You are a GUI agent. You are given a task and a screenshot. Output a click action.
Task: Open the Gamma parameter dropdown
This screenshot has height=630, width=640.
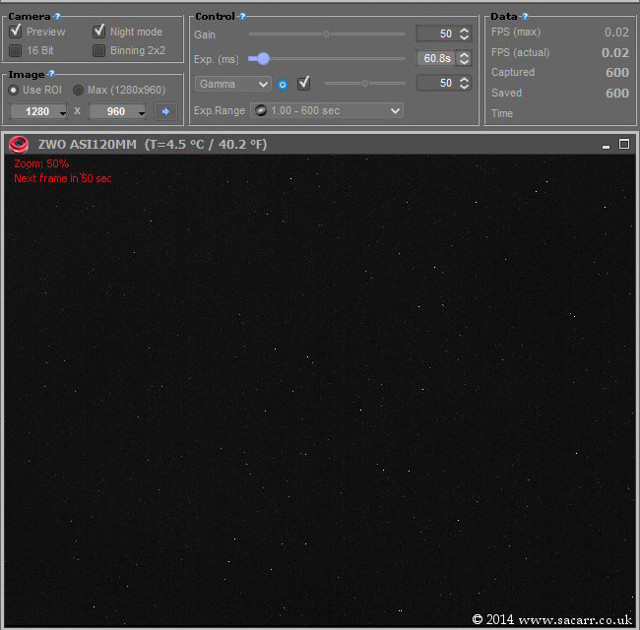[234, 84]
